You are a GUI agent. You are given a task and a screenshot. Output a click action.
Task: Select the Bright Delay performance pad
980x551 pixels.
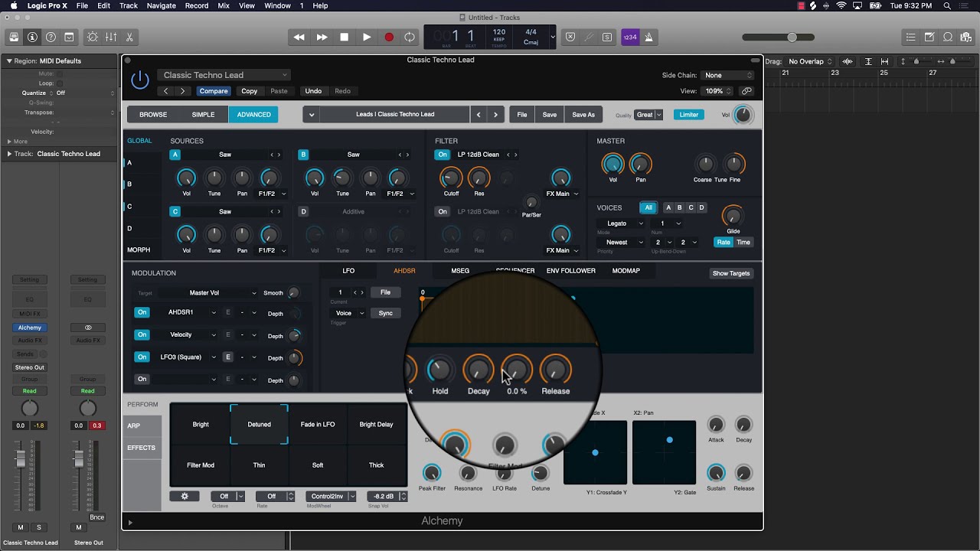pos(376,424)
